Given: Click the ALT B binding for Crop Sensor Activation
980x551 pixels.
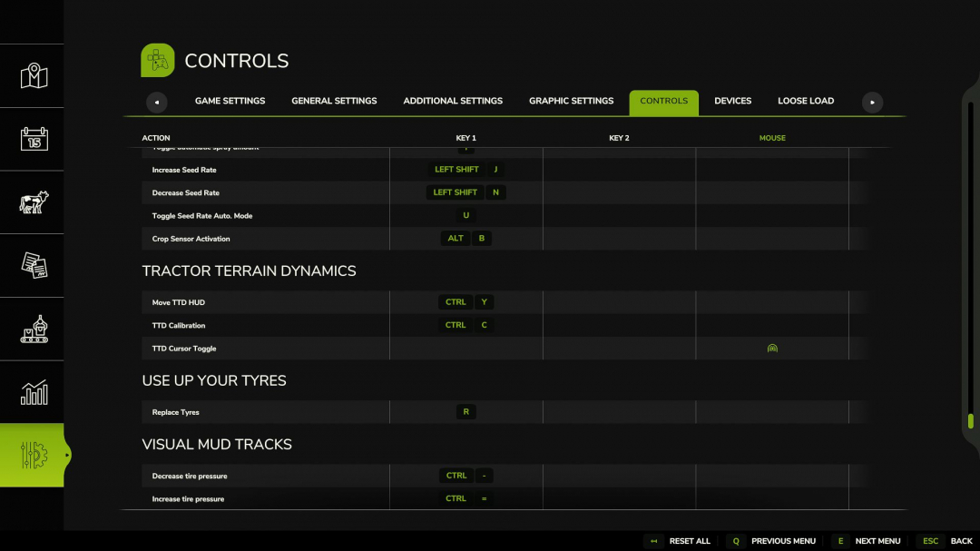Looking at the screenshot, I should pos(466,239).
